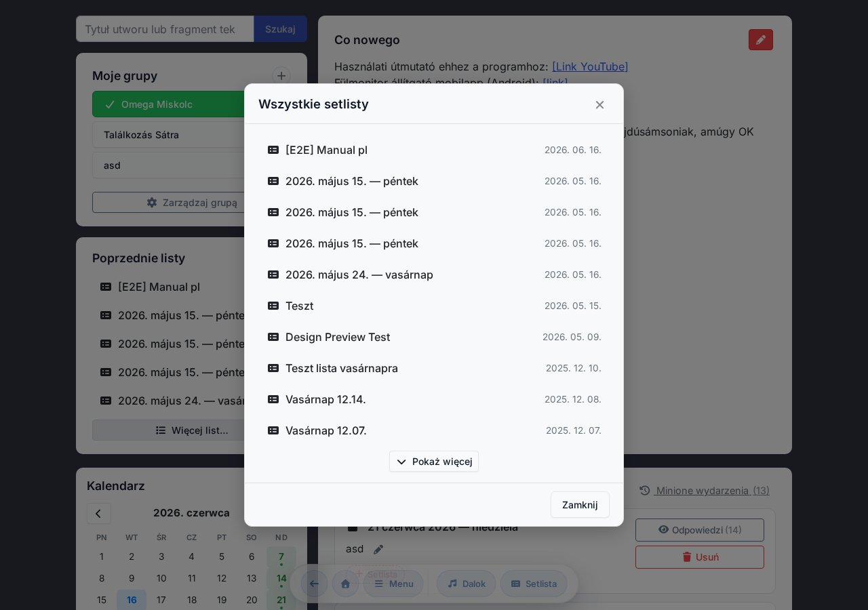Viewport: 868px width, 610px height.
Task: Click list icon beside 2026. május 24. in dialog
Action: 273,274
